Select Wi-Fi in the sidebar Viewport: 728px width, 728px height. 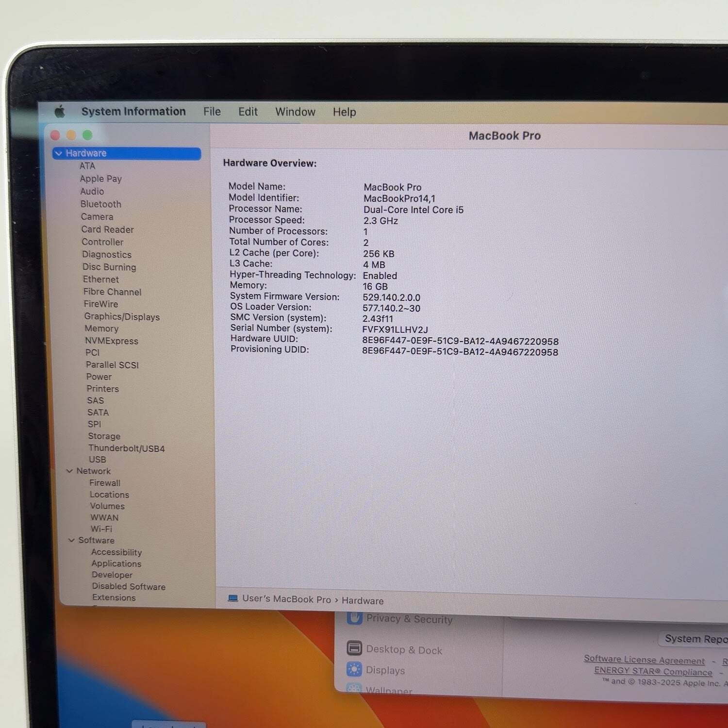(101, 529)
